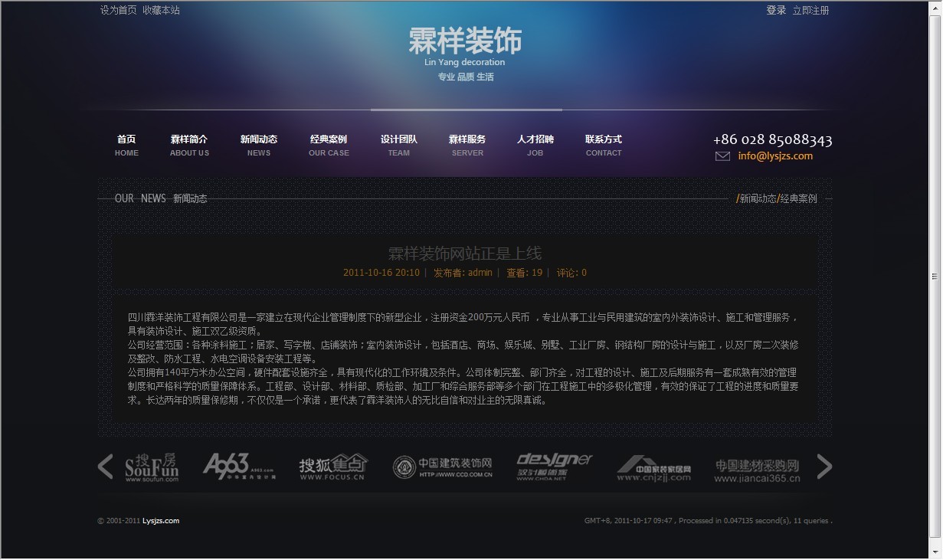The height and width of the screenshot is (560, 943).
Task: Click the 查看: 19 view count
Action: click(524, 273)
